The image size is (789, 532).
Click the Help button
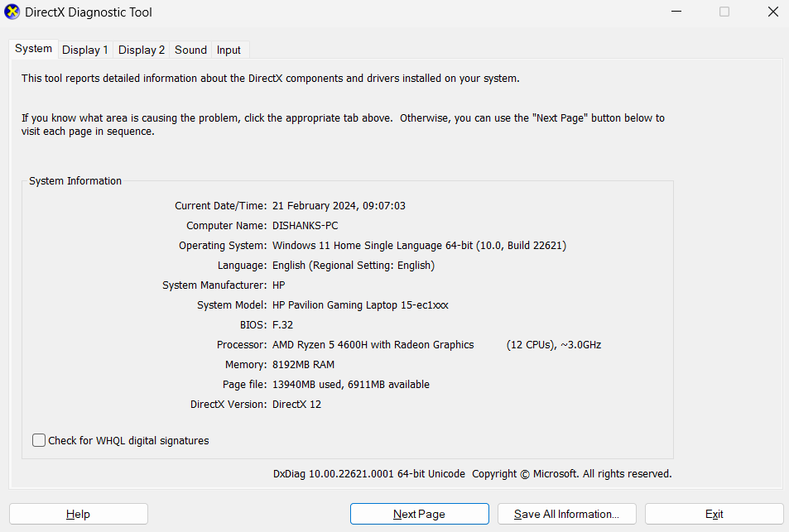(78, 513)
